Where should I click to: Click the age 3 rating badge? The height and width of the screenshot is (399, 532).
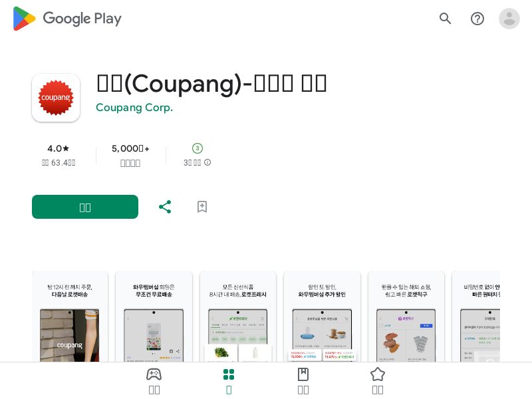click(198, 148)
